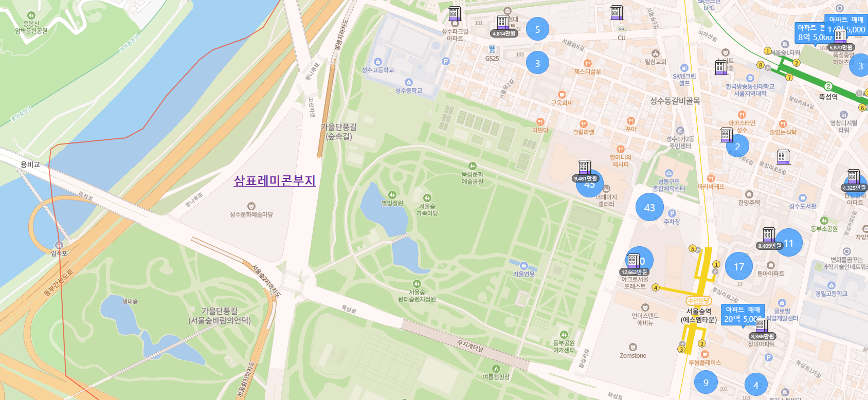Open the SK엔크린 셀프 gas station marker
The width and height of the screenshot is (868, 400).
point(684,68)
